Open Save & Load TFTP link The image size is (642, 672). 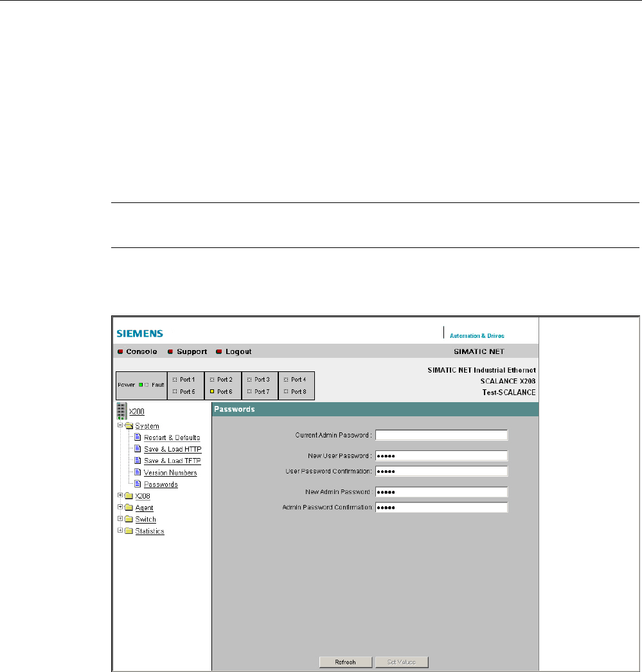point(172,461)
